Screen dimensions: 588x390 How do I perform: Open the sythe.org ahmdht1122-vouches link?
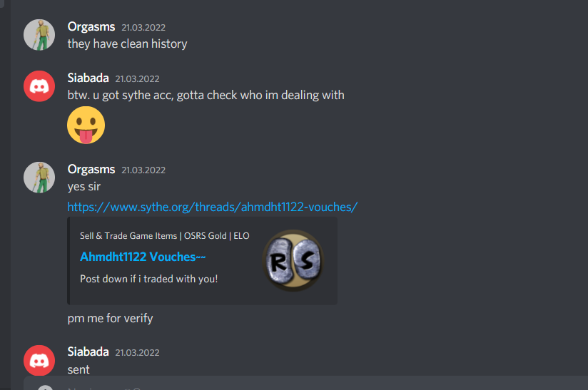[x=213, y=207]
